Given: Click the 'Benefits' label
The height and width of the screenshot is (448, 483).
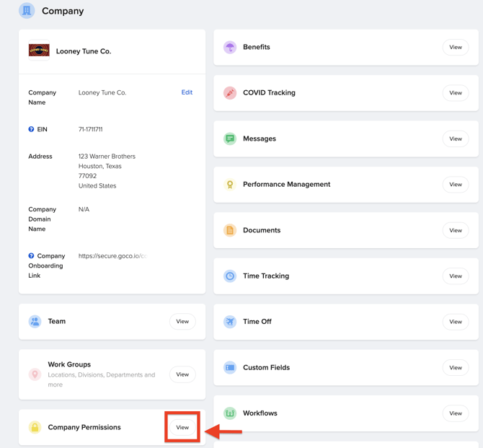Looking at the screenshot, I should click(257, 47).
